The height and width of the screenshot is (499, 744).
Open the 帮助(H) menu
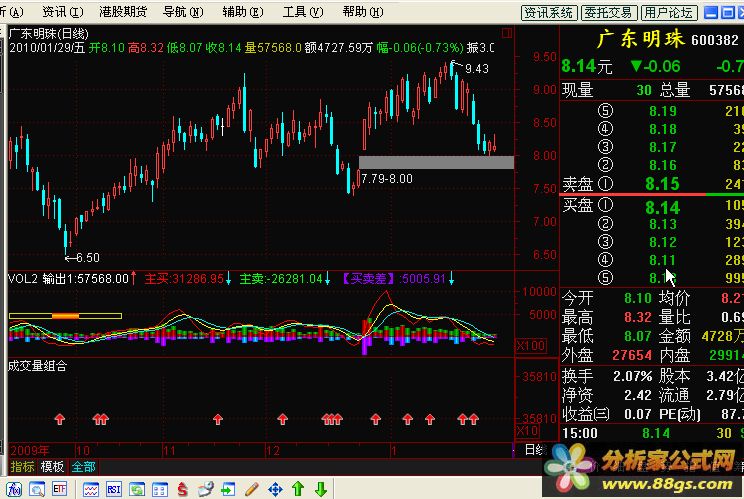[363, 12]
